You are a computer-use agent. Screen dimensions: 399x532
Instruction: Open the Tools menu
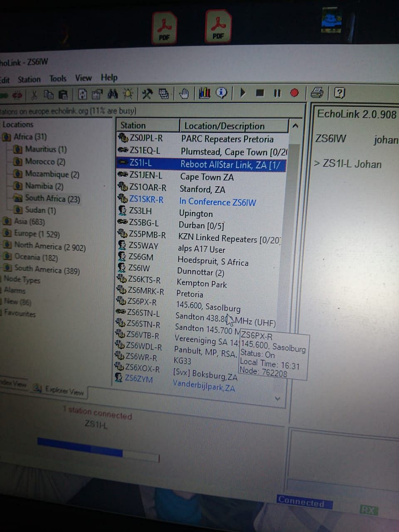tap(58, 79)
